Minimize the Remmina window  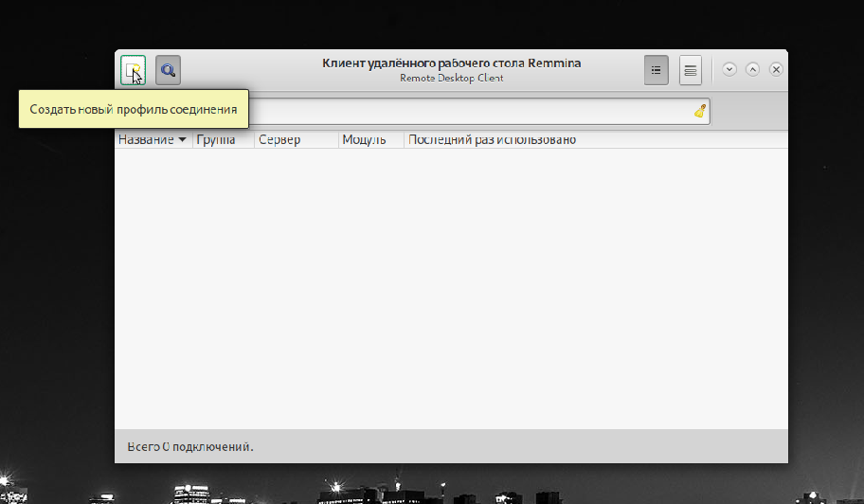(x=729, y=69)
